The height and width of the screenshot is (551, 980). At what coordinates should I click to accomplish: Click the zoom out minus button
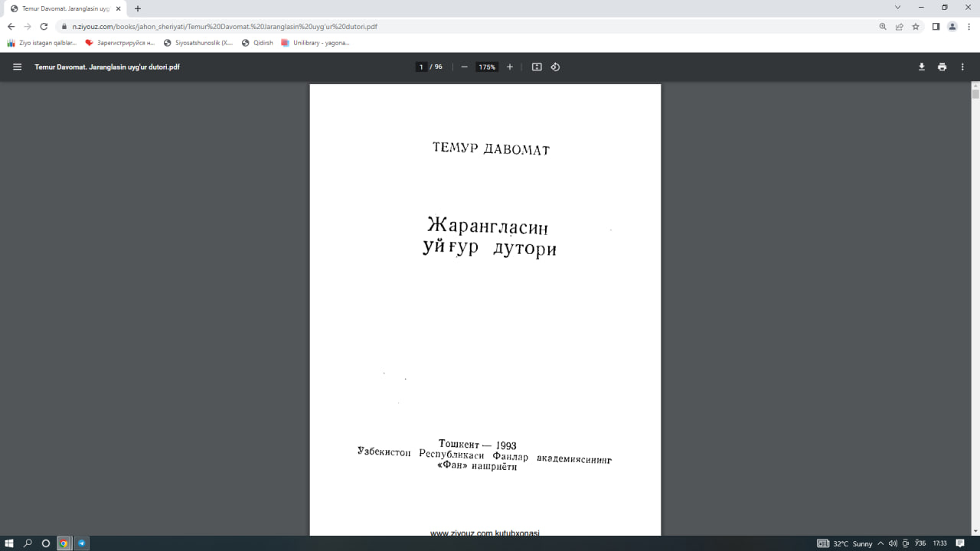click(464, 67)
